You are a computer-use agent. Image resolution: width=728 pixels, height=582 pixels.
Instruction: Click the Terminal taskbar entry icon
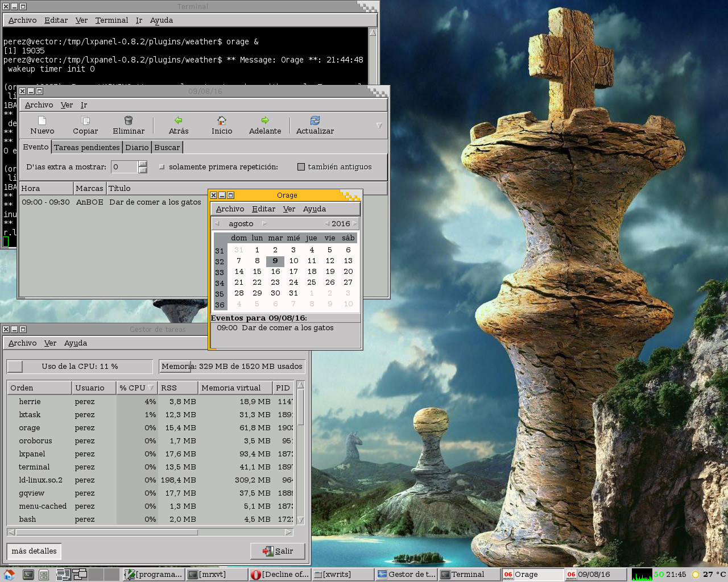point(445,575)
